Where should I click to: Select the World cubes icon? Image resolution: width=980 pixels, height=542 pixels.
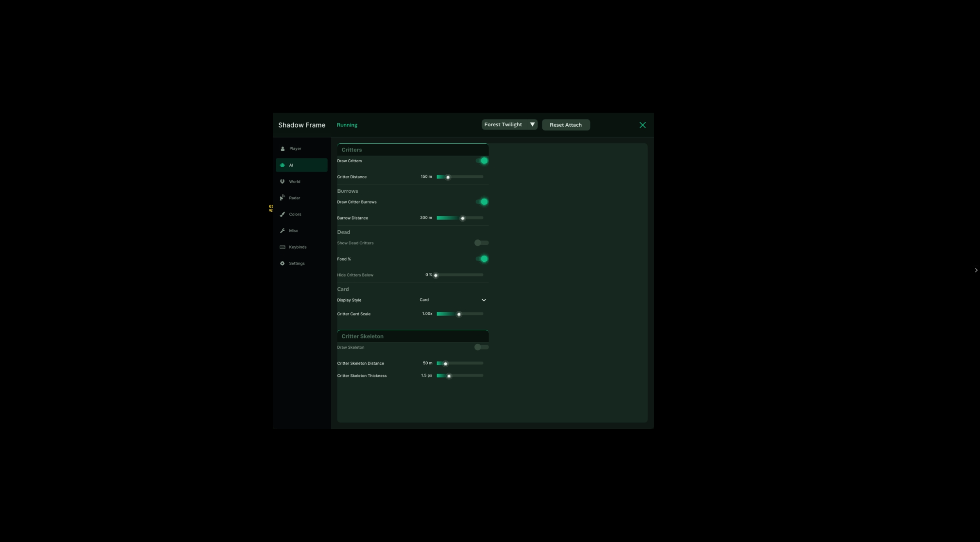pos(282,182)
